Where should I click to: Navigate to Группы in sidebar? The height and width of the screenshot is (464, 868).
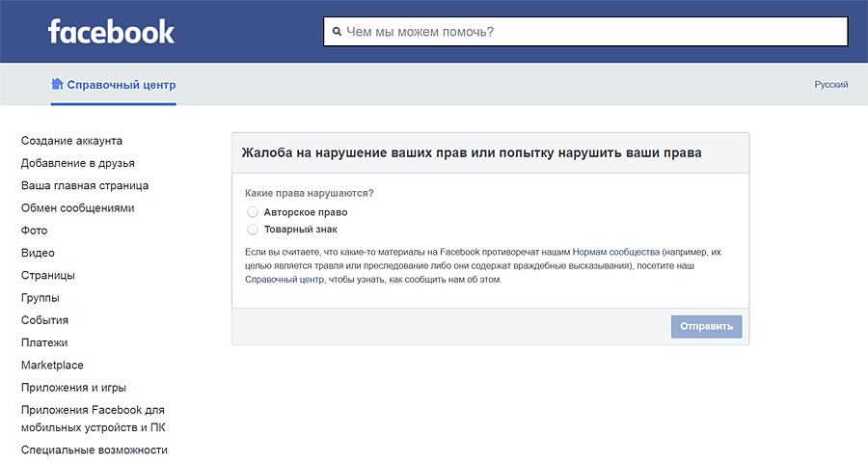click(41, 298)
